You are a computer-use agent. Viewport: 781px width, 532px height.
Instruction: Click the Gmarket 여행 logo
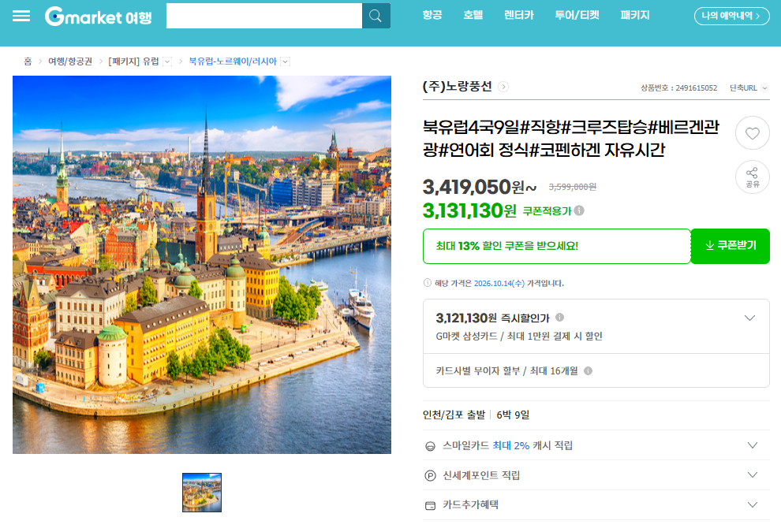point(98,17)
